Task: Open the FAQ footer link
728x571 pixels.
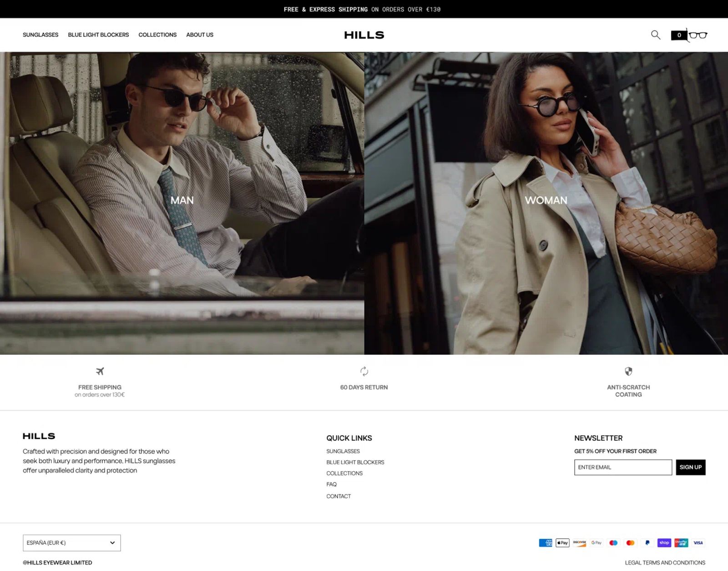Action: coord(332,484)
